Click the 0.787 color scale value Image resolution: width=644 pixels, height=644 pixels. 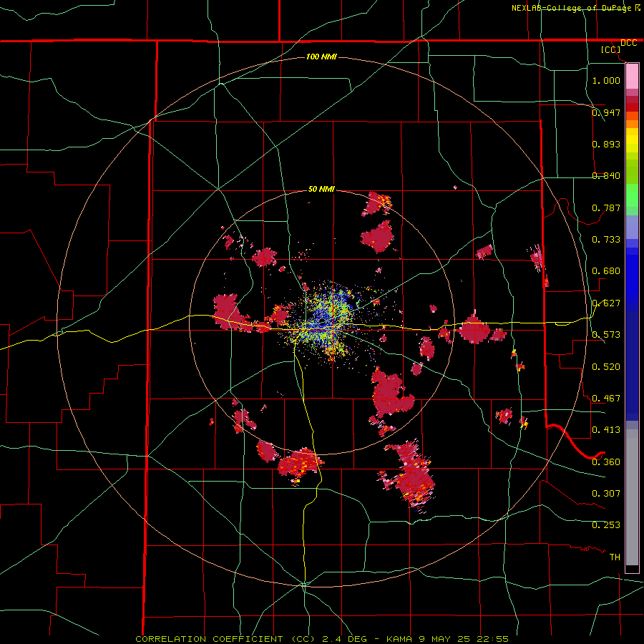tap(606, 208)
